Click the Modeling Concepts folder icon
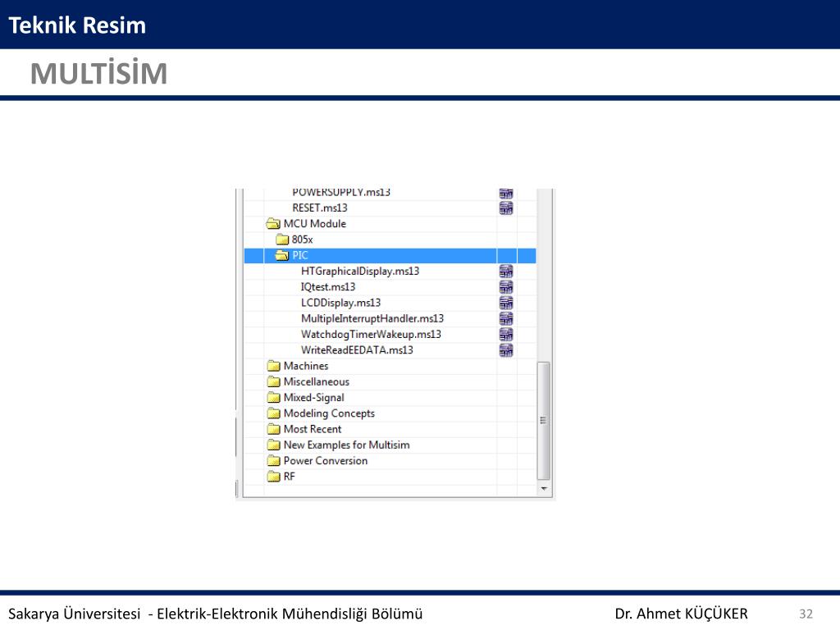 pyautogui.click(x=274, y=413)
